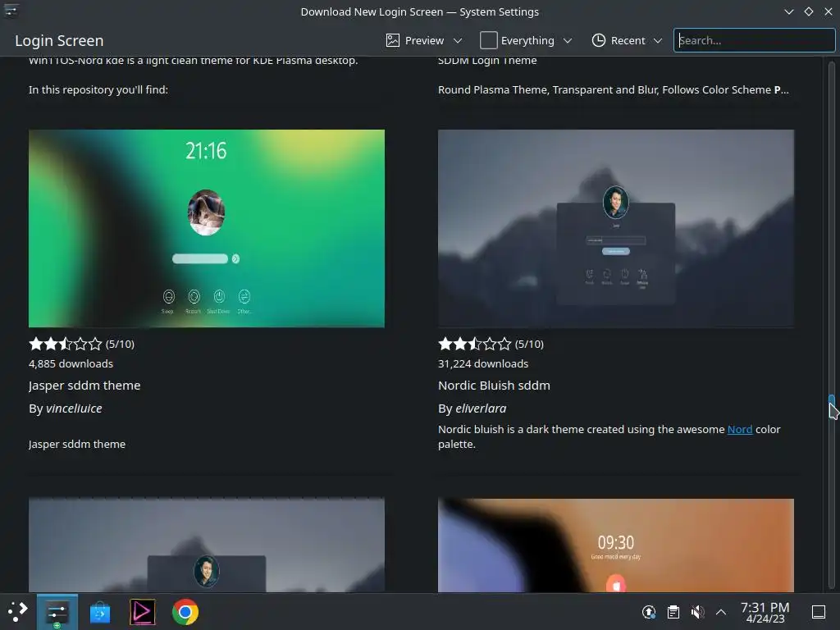This screenshot has height=630, width=840.
Task: Click the Nordic Bluish star rating
Action: (x=475, y=344)
